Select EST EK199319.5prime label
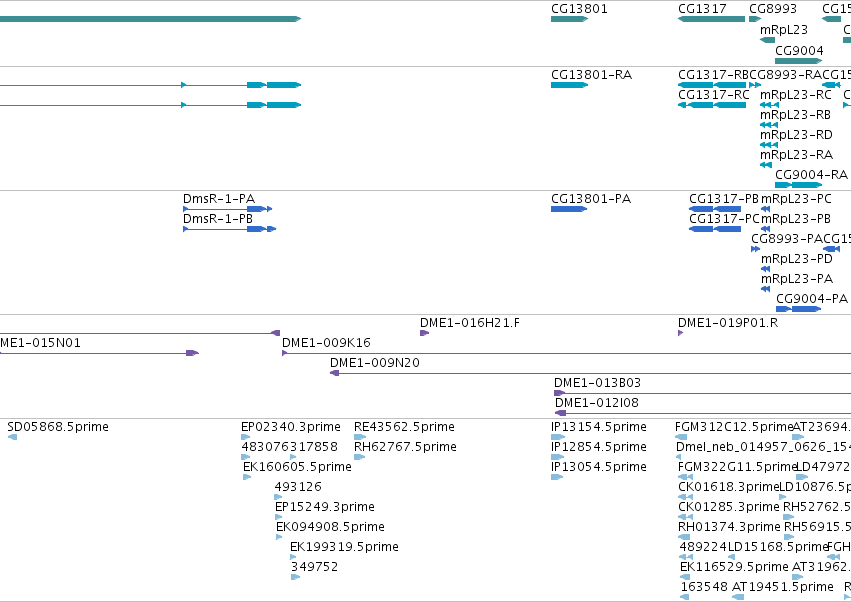 click(x=344, y=547)
